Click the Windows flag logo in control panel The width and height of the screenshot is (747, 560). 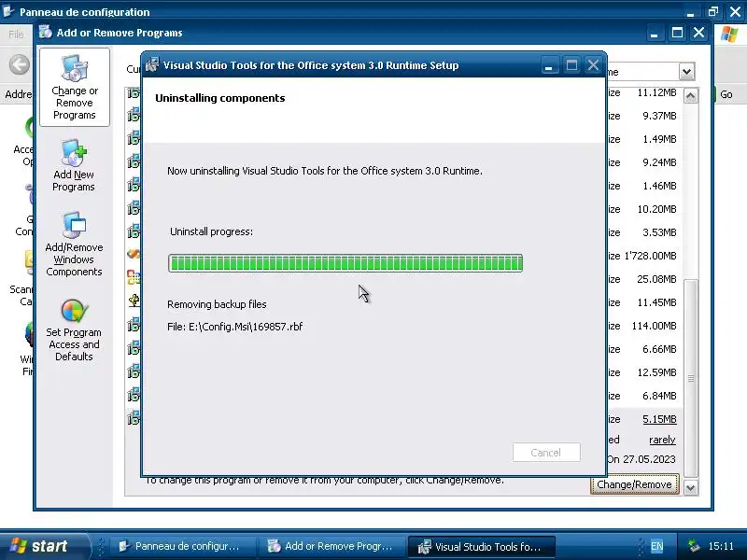tap(729, 35)
